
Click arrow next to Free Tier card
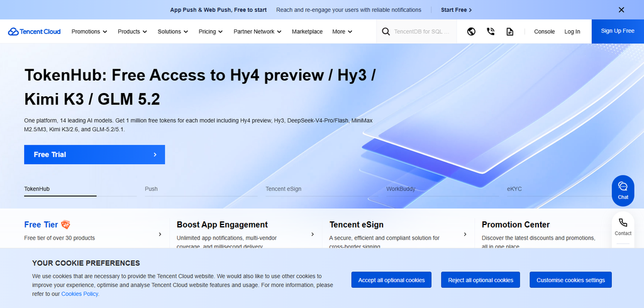click(160, 234)
